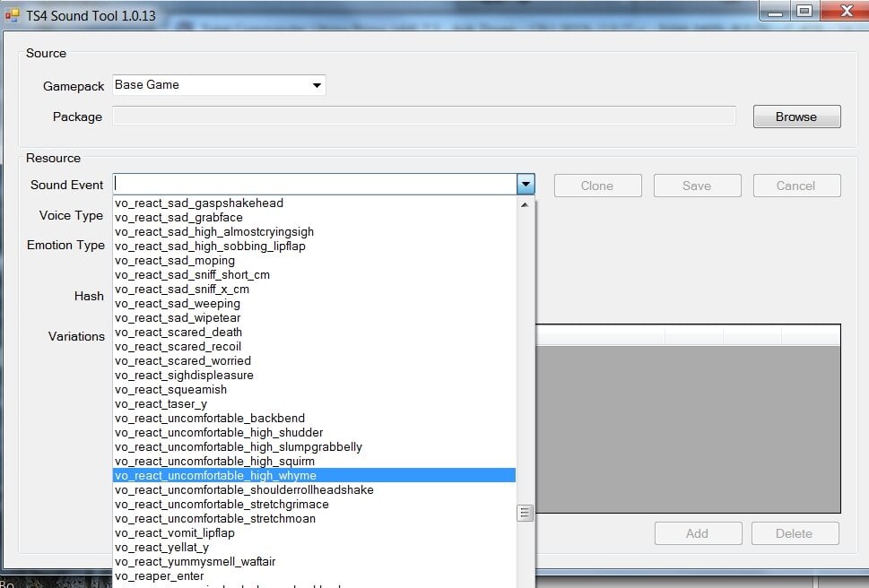Select vo_react_sad_high_sobbing_lipflap
This screenshot has height=588, width=869.
point(314,246)
